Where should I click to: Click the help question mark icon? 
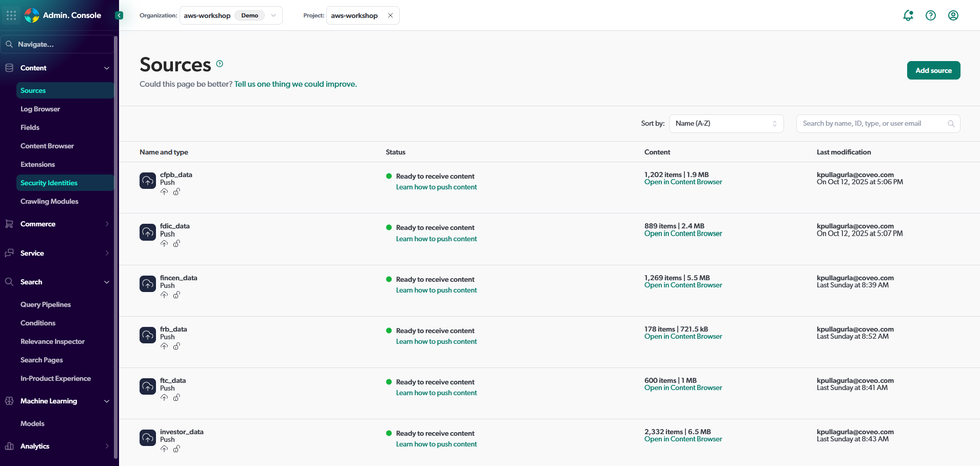pos(930,15)
